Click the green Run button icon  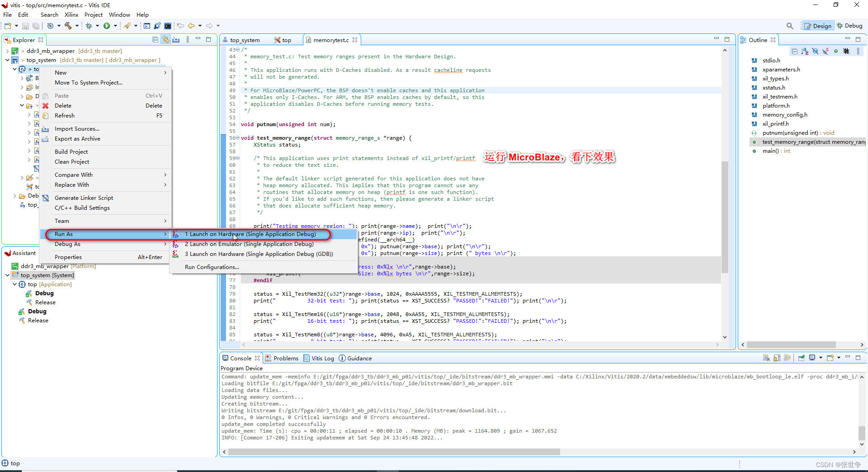[x=107, y=26]
